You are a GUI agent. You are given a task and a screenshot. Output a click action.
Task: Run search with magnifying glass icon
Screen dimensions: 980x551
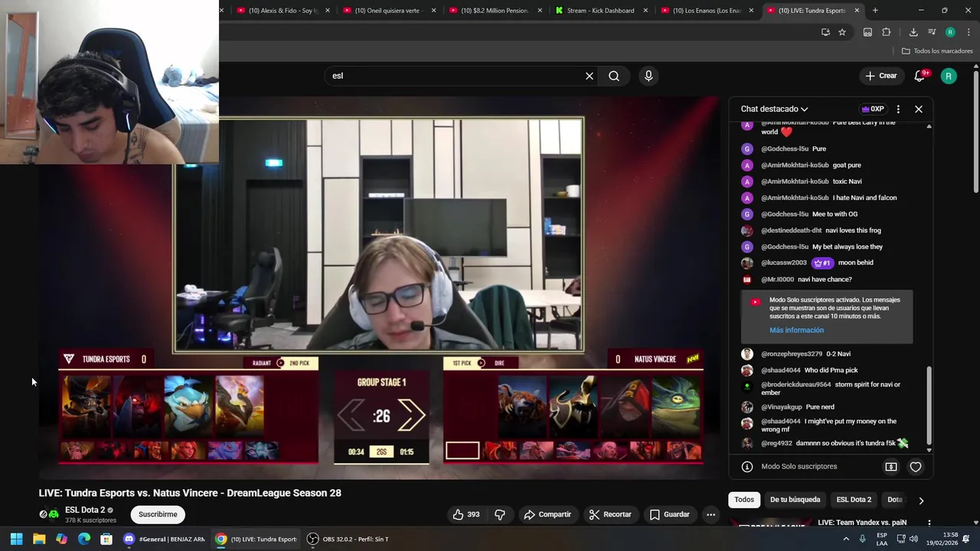coord(614,76)
